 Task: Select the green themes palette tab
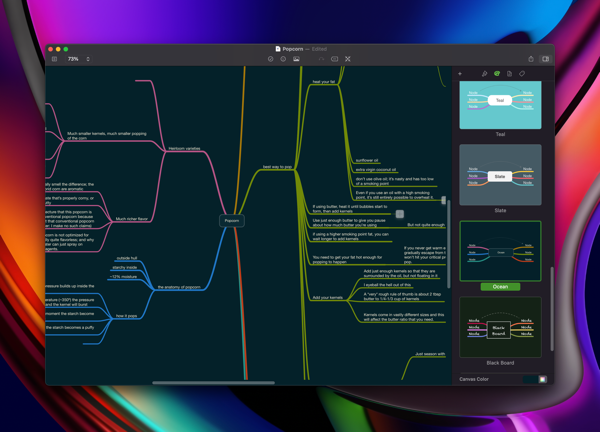click(x=497, y=73)
